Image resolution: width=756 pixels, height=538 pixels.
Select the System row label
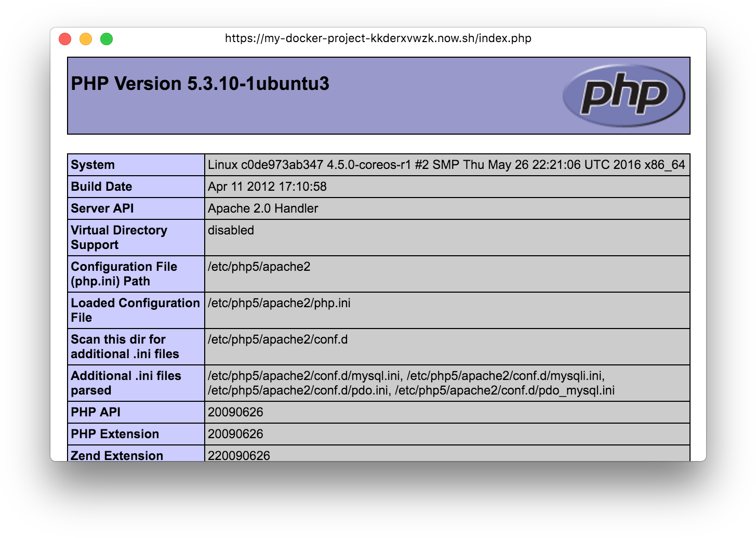[93, 165]
